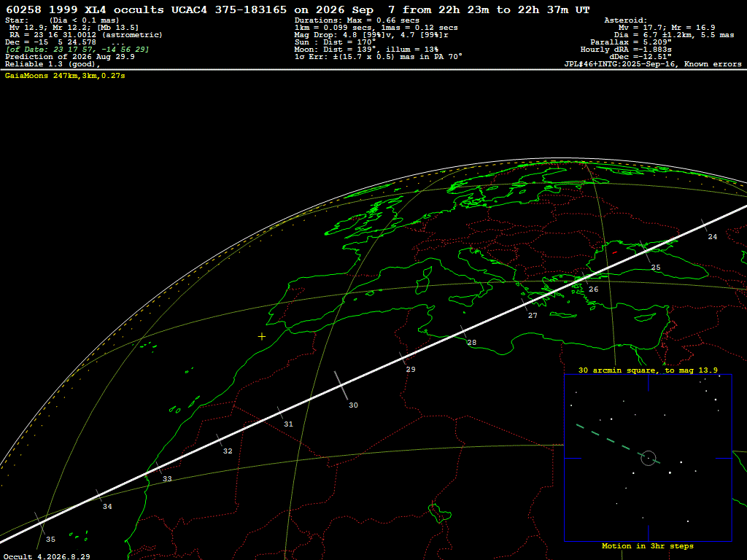
Task: Click the yellow plus marker near Portugal
Action: click(262, 337)
